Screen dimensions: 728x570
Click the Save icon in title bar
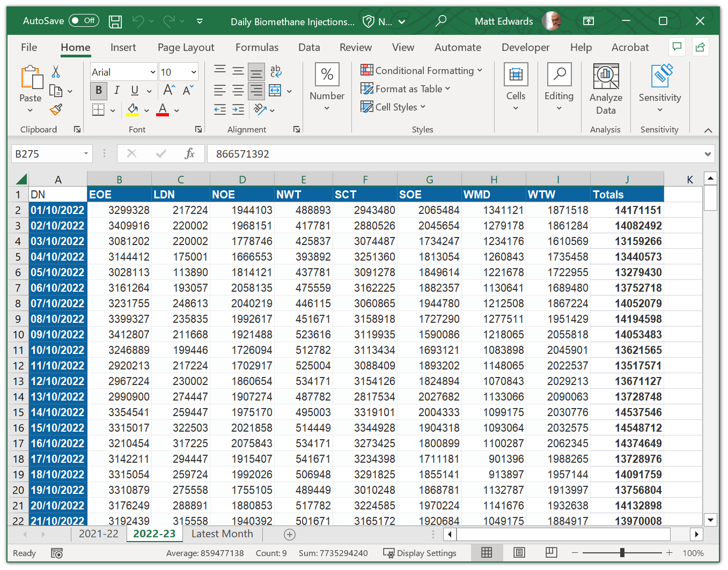click(115, 21)
